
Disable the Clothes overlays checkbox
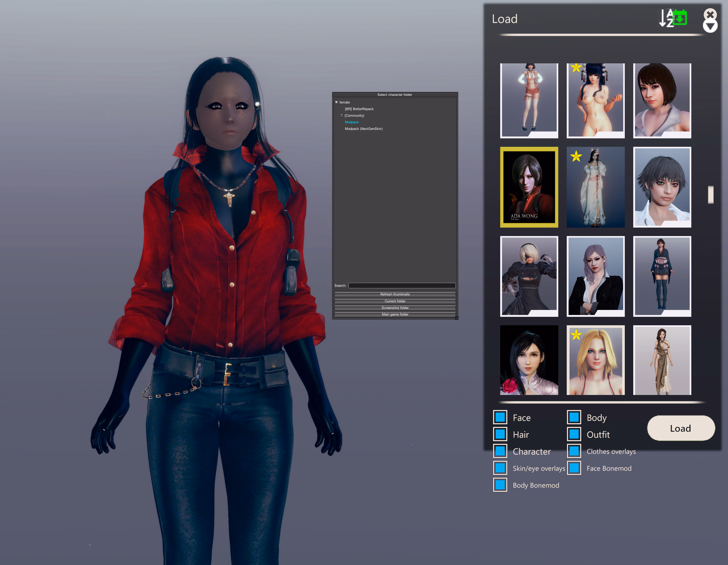click(x=574, y=451)
